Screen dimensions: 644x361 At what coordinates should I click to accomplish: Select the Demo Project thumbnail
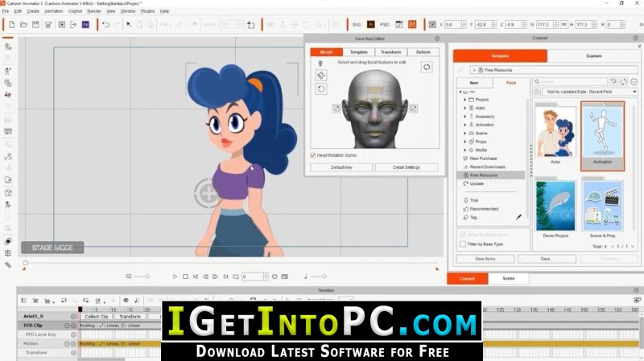[555, 206]
